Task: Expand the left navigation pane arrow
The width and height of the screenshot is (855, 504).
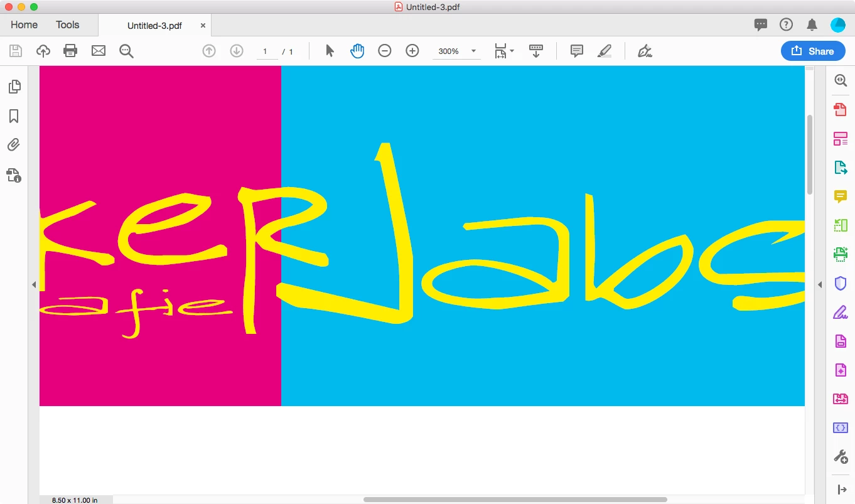Action: [34, 285]
